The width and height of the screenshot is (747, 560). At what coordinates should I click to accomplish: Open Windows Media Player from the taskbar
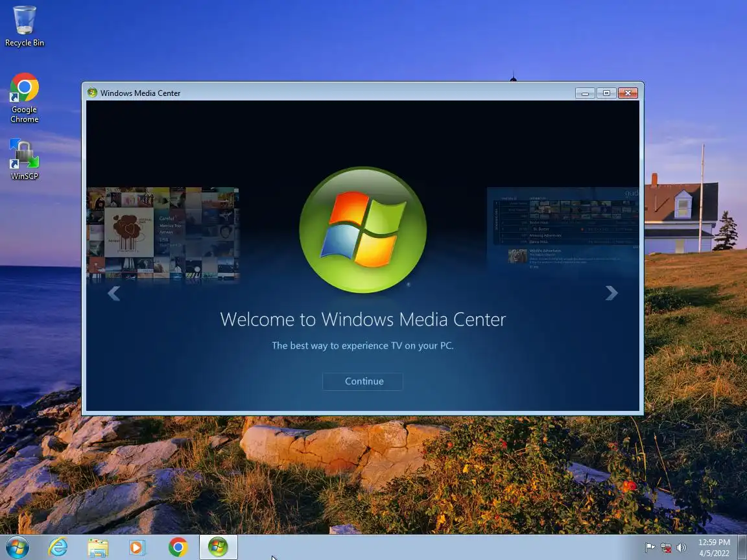pyautogui.click(x=137, y=548)
